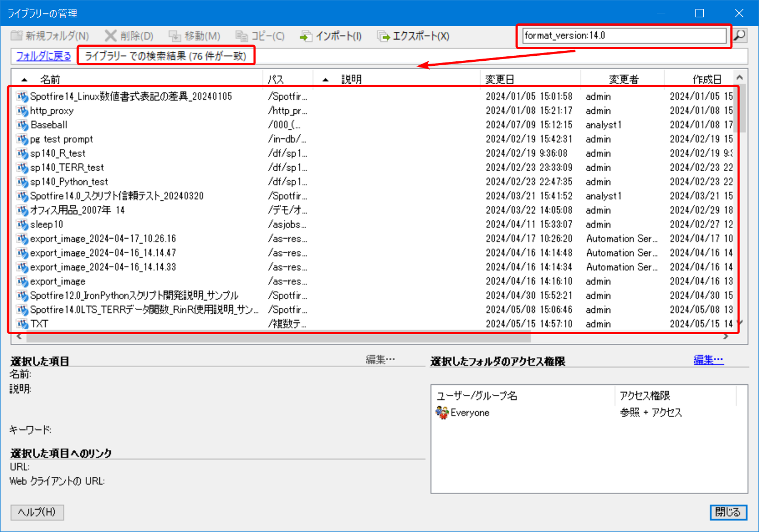This screenshot has width=759, height=532.
Task: Click the file name sleep10
Action: click(x=47, y=224)
